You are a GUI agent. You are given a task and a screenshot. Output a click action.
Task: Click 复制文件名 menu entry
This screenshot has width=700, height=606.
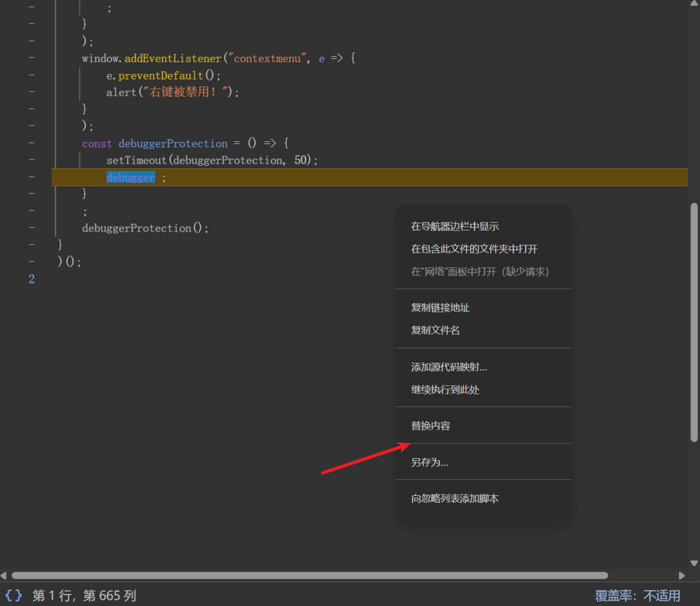tap(435, 330)
